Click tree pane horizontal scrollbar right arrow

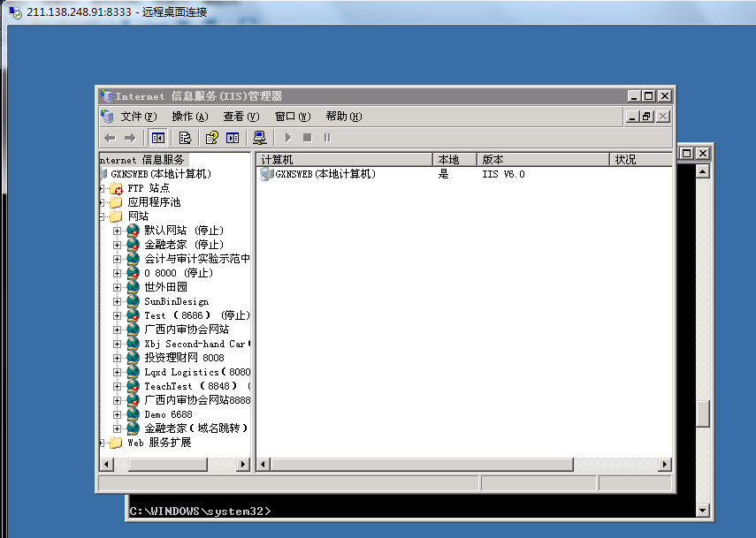pyautogui.click(x=243, y=465)
